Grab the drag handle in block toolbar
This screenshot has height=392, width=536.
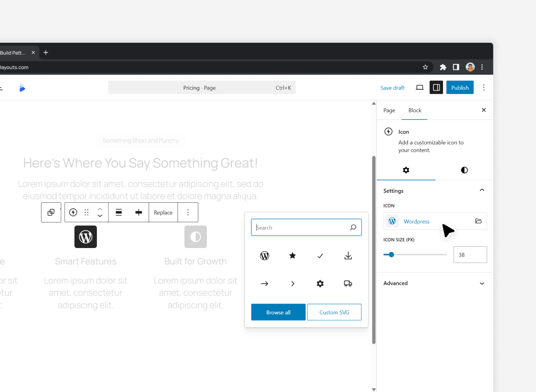[86, 212]
